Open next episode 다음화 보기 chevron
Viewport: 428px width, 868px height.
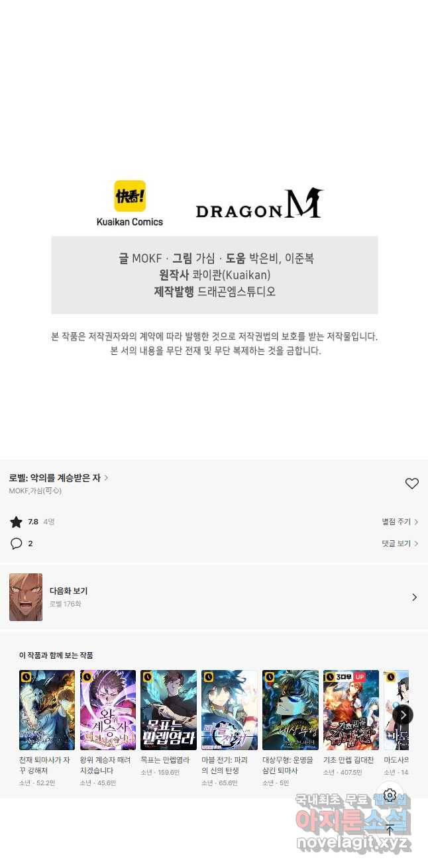click(414, 597)
